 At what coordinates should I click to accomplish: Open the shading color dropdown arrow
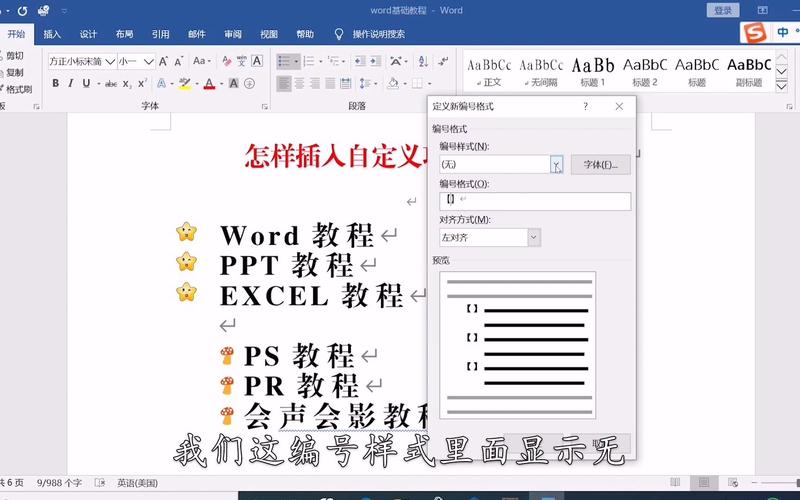404,83
